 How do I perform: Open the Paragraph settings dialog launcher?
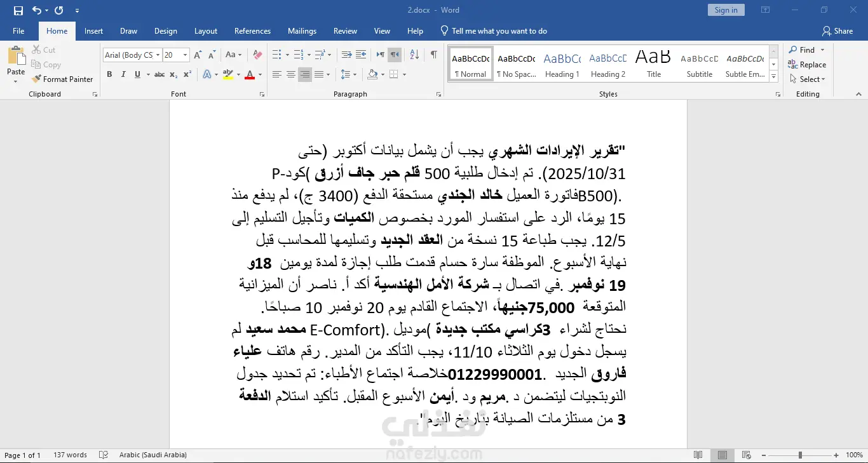[438, 94]
